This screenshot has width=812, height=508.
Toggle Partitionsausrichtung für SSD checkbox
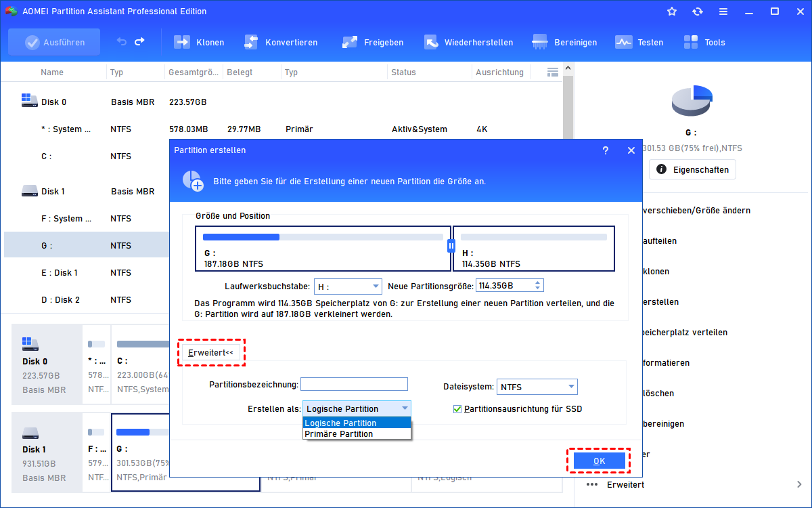[458, 409]
